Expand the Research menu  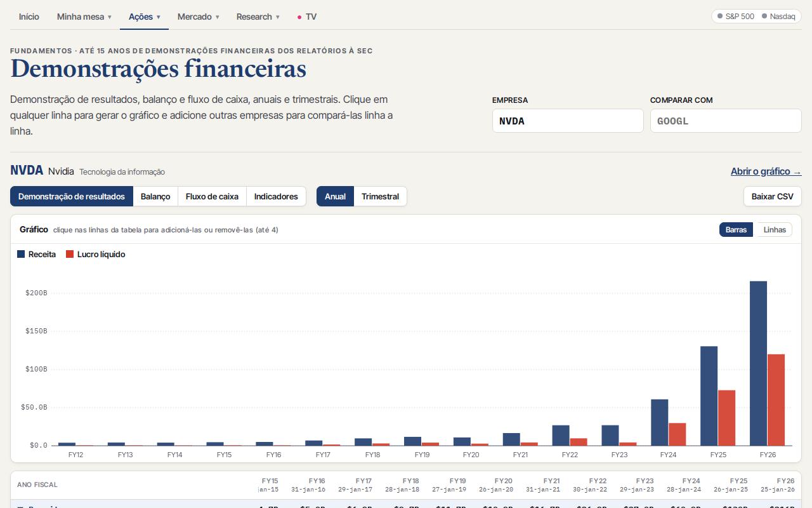258,17
